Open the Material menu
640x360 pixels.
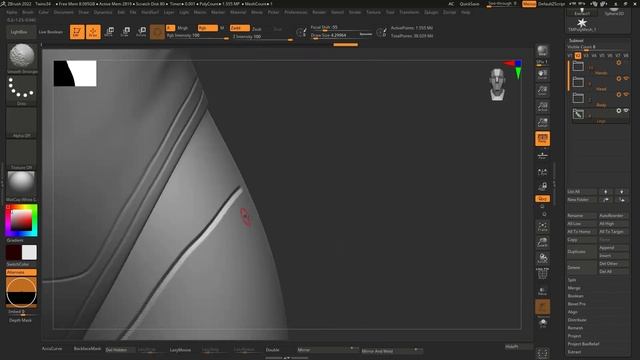238,12
